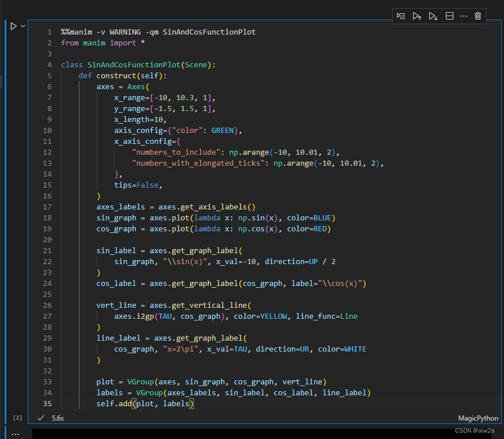Execute above cells from toolbar

click(417, 16)
